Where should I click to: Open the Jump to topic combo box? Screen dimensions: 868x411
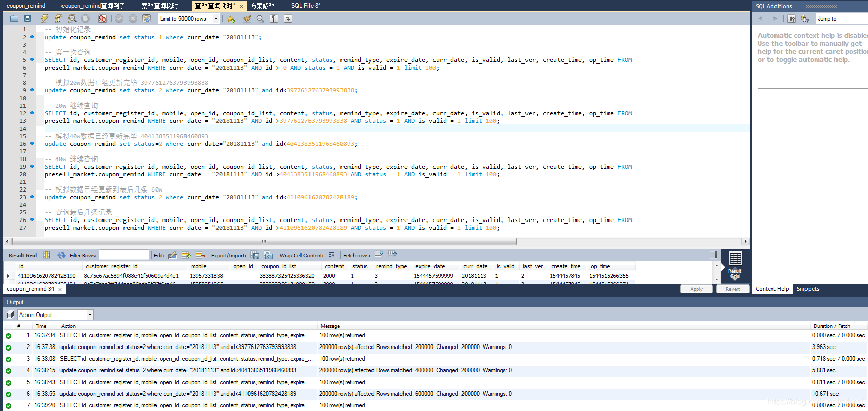[842, 19]
